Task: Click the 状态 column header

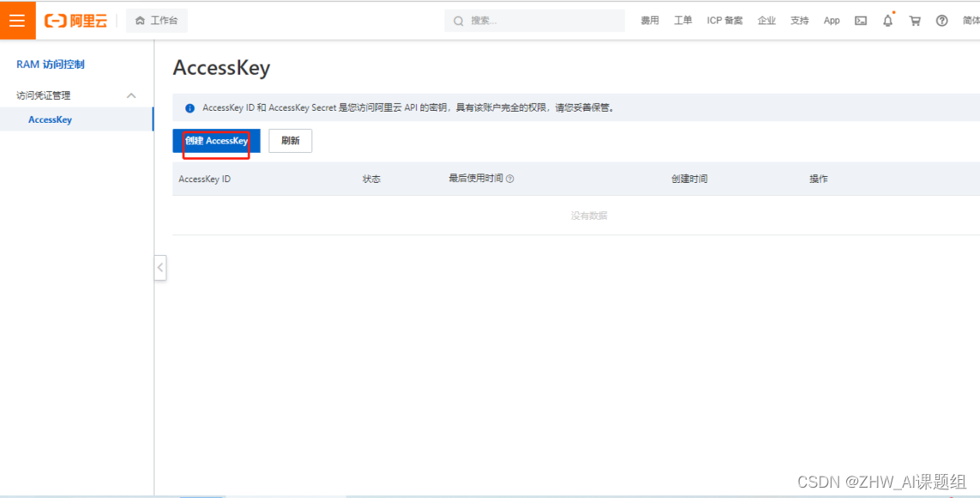Action: click(x=372, y=179)
